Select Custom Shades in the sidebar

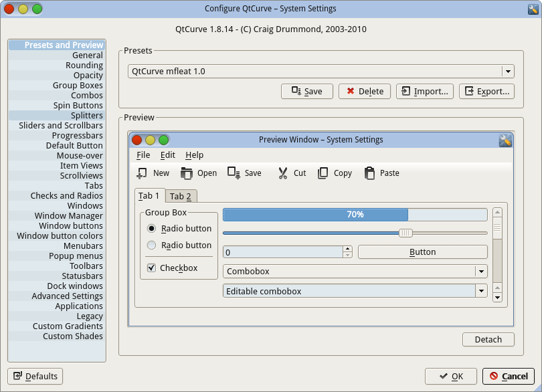pyautogui.click(x=57, y=336)
